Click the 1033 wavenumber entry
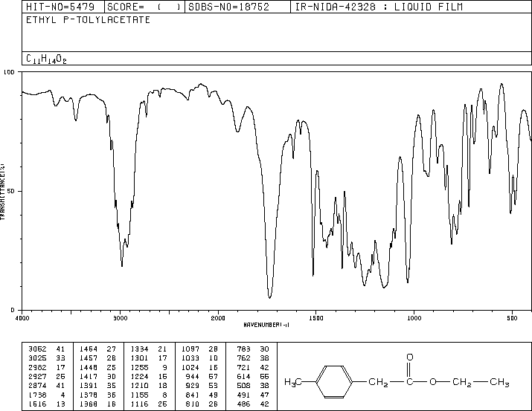This screenshot has height=411, width=532. pos(190,357)
